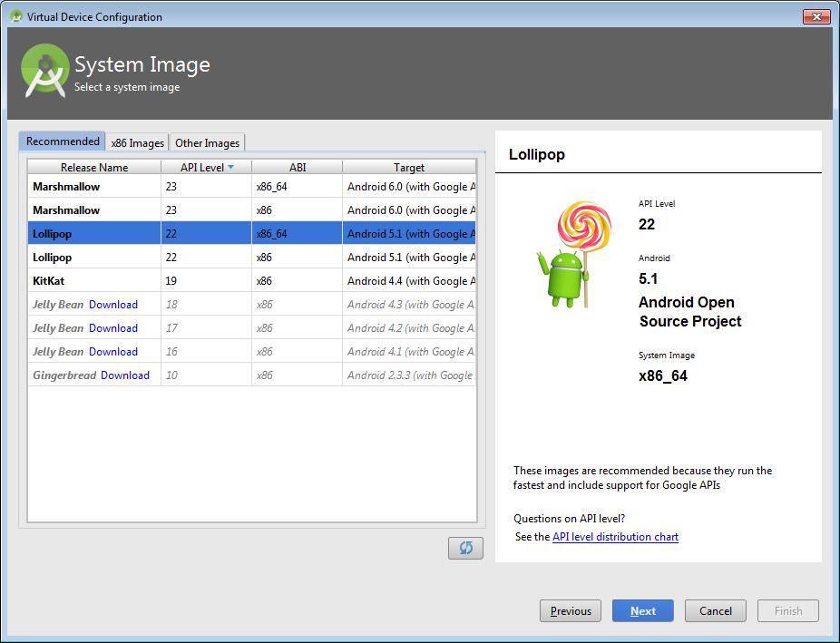
Task: Click the disabled Finish button
Action: coord(788,611)
